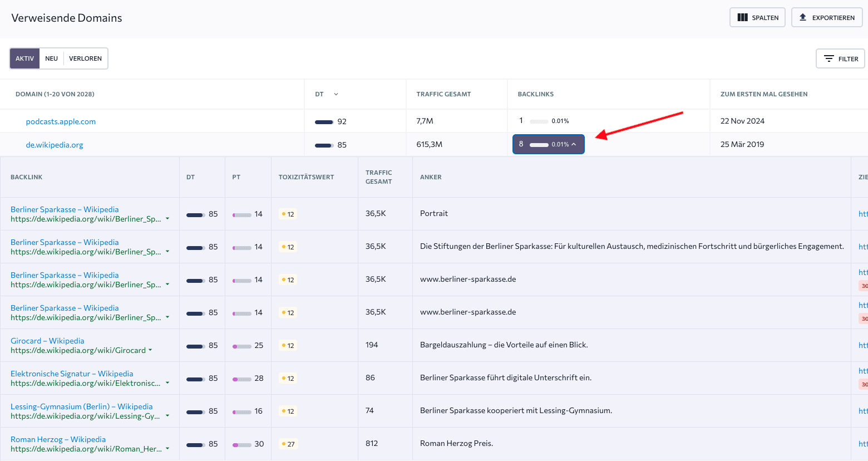Click the Traffic Gesamt header in domain table
Image resolution: width=868 pixels, height=461 pixels.
(x=443, y=94)
